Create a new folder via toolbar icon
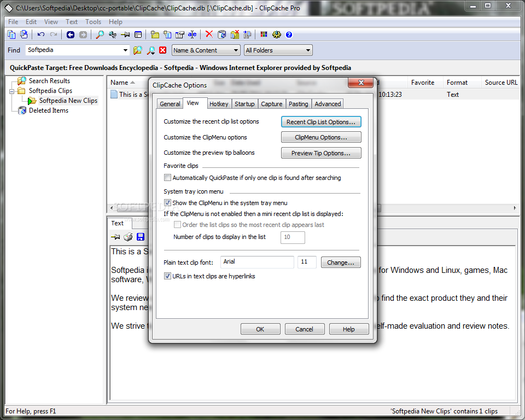This screenshot has height=420, width=525. pos(155,34)
